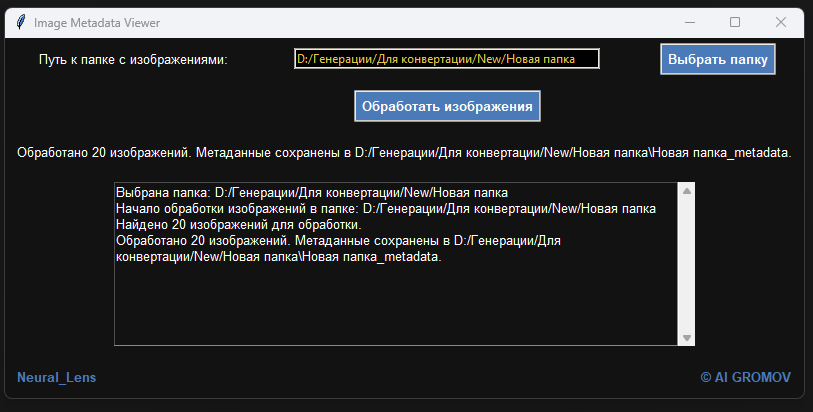
Task: Click the Обработать изображения button
Action: coord(447,106)
